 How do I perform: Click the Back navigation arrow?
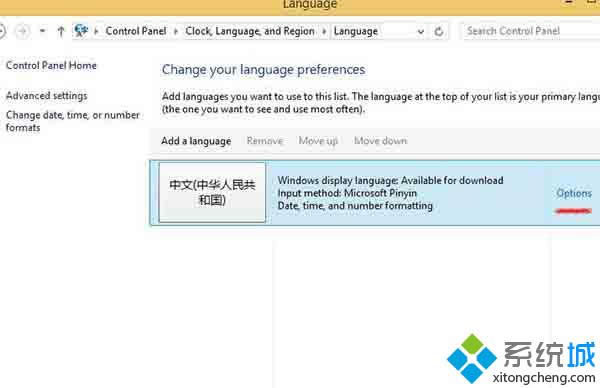(2, 31)
